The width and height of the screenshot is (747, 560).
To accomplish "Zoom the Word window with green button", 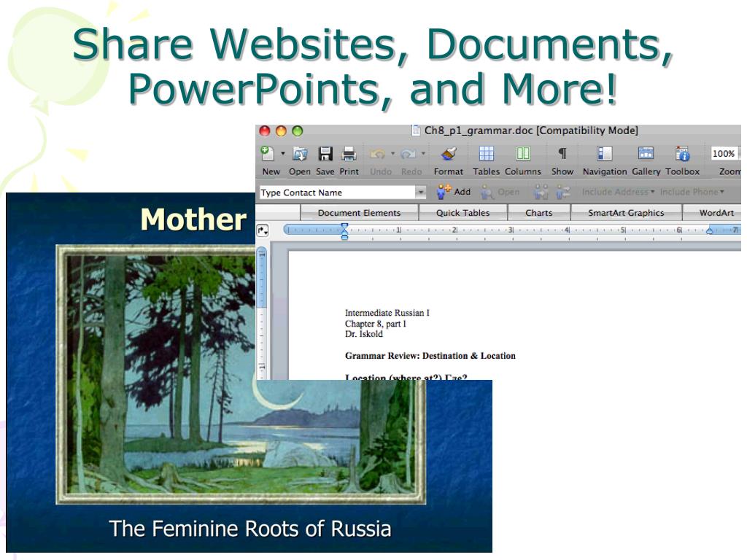I will [298, 131].
